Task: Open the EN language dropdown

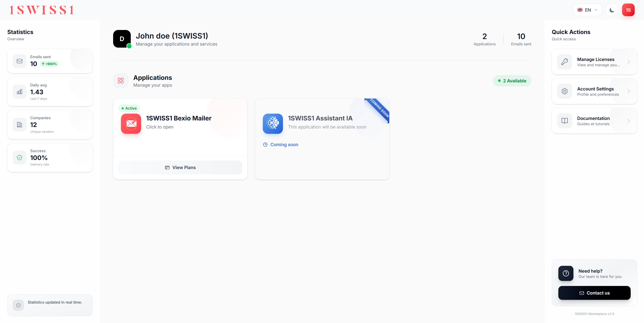Action: click(x=588, y=10)
